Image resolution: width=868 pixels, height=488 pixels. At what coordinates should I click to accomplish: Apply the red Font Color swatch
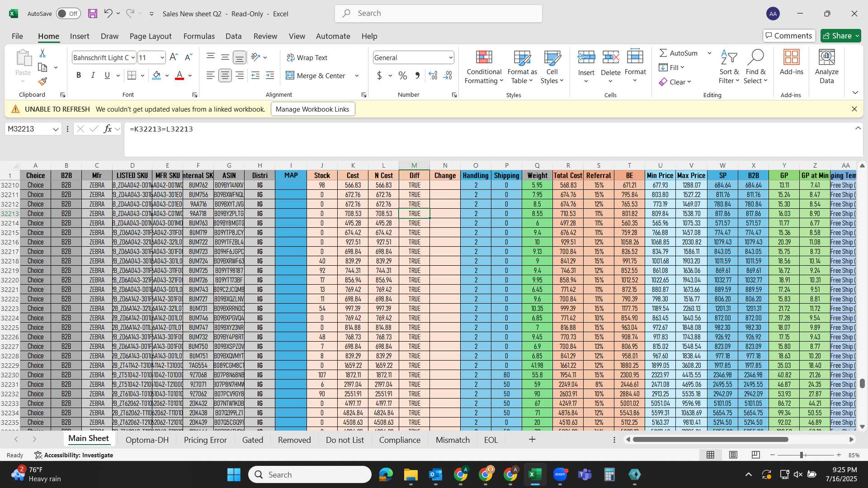pyautogui.click(x=179, y=75)
